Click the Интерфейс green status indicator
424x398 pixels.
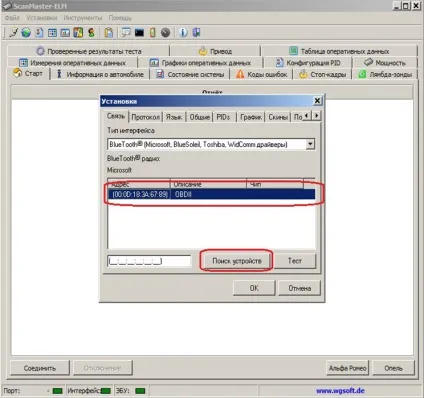pyautogui.click(x=106, y=390)
